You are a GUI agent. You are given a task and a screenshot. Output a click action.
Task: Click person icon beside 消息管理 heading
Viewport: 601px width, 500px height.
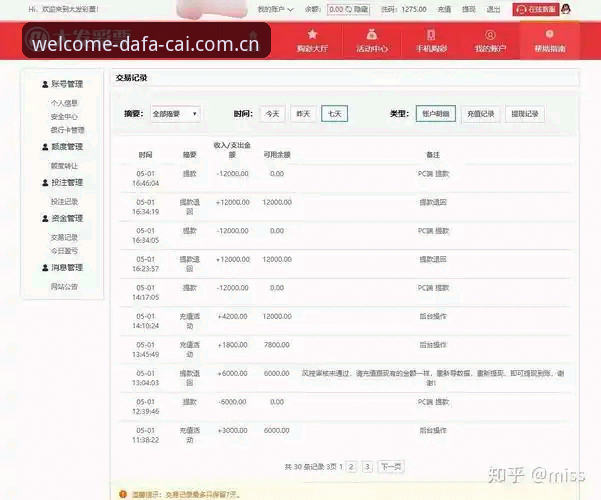[x=45, y=268]
